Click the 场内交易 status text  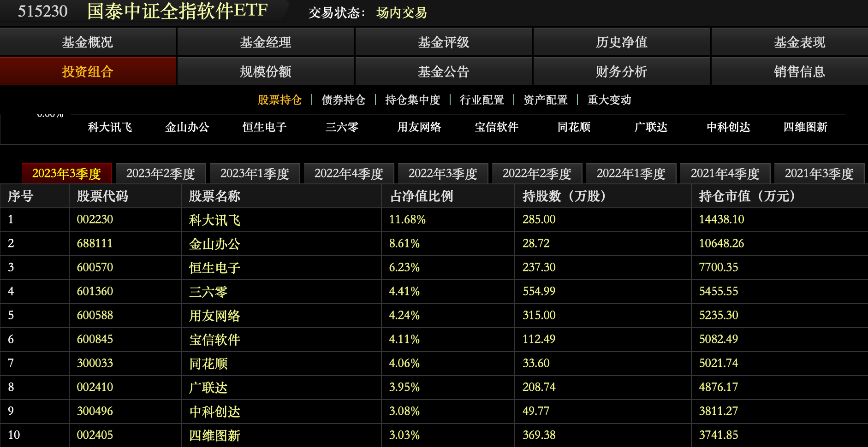(402, 13)
